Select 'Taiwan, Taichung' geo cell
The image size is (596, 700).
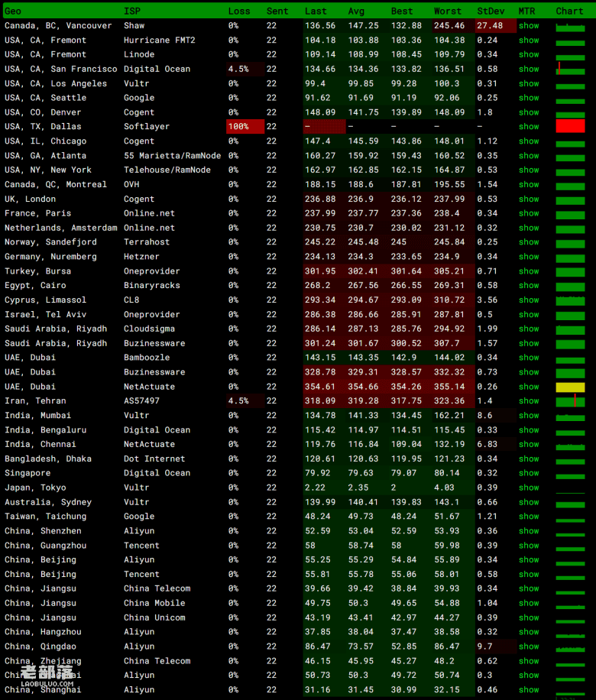tap(46, 517)
